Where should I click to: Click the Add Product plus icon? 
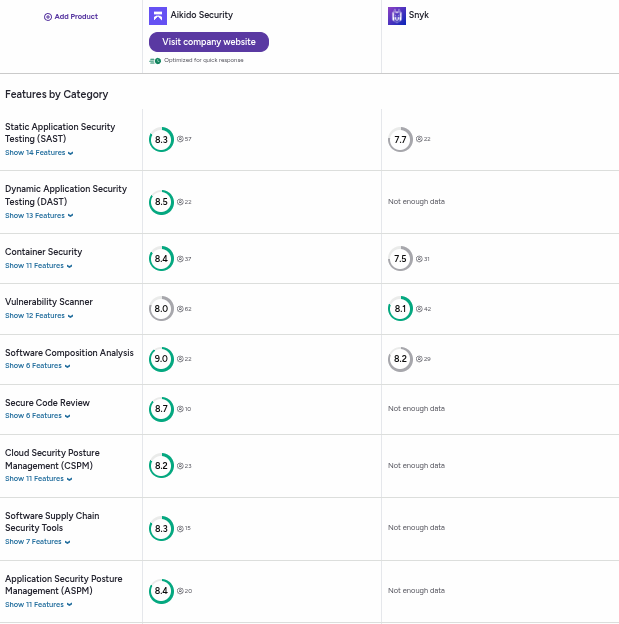(x=48, y=17)
